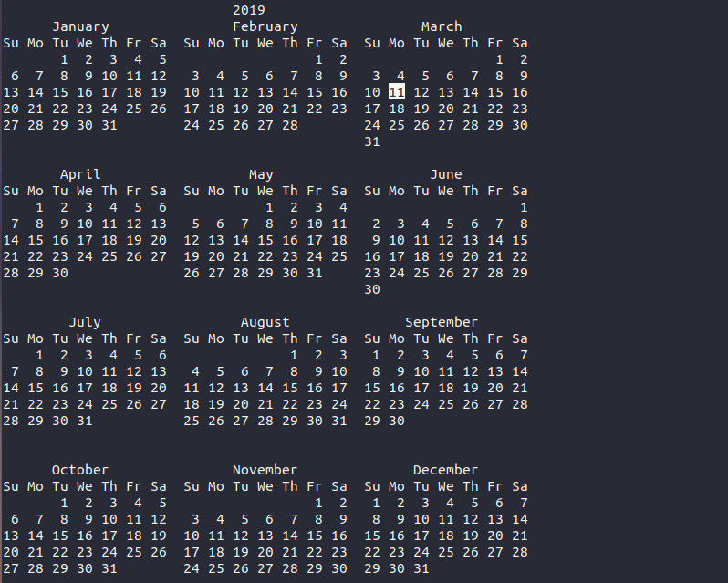
Task: Select date 25 in December
Action: click(x=446, y=552)
